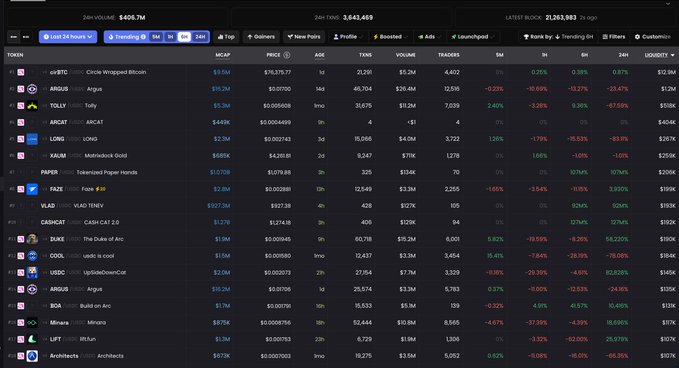Click the pink DEX icon beside ARGUS in row 14
This screenshot has width=679, height=368.
[21, 289]
